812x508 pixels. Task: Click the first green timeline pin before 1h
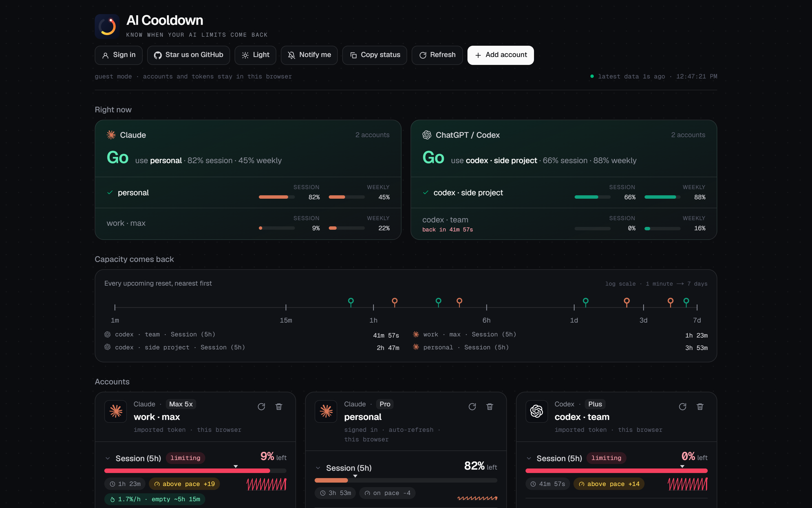[x=351, y=302]
